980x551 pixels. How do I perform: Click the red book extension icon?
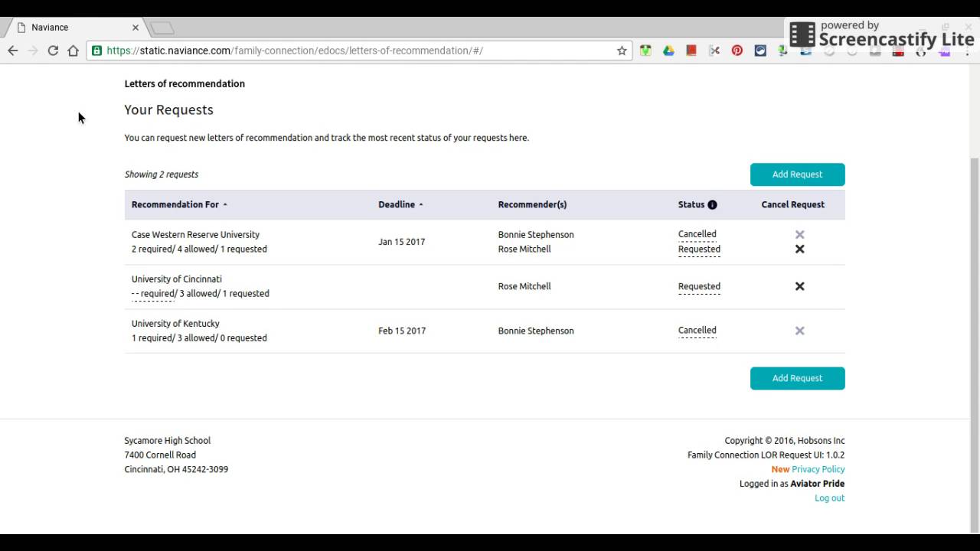tap(691, 51)
